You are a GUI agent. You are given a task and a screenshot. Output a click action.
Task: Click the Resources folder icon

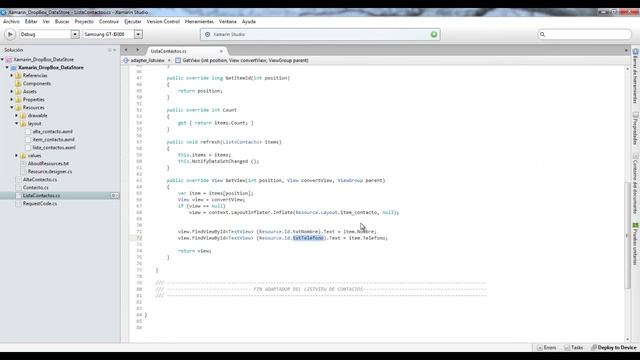click(18, 107)
